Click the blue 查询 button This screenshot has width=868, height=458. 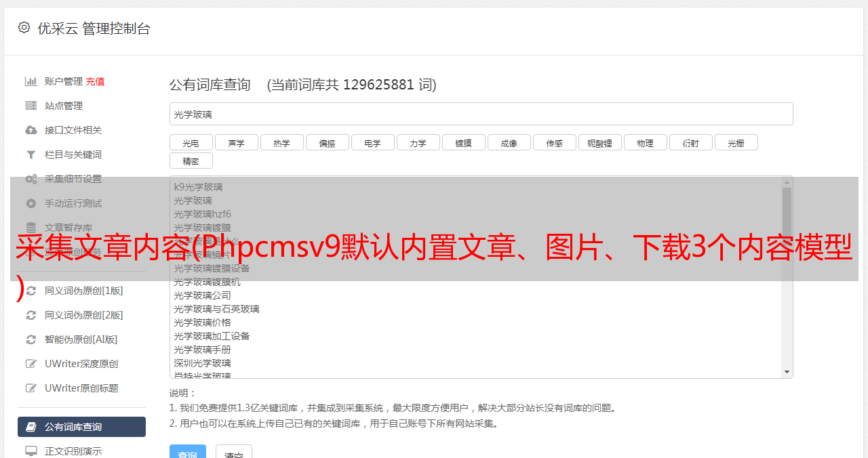tap(188, 453)
